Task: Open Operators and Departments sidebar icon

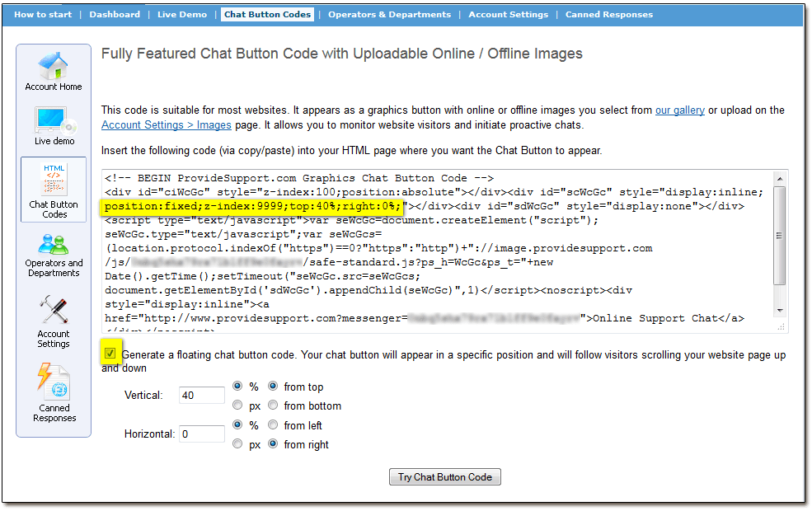Action: pos(54,255)
